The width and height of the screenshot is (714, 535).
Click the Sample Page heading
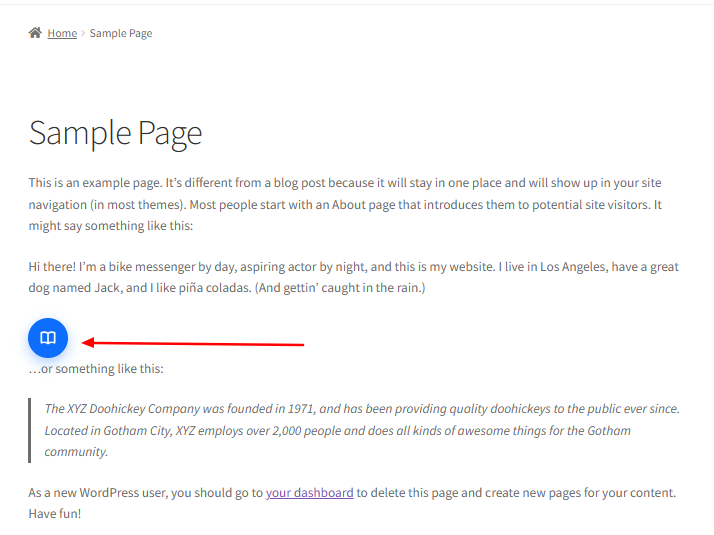[x=115, y=133]
